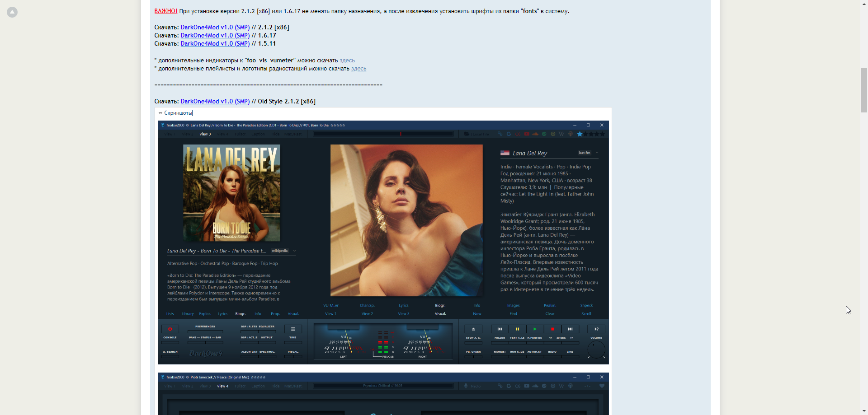Select the Library tab in left panel
Screen dimensions: 868x415
click(x=187, y=314)
